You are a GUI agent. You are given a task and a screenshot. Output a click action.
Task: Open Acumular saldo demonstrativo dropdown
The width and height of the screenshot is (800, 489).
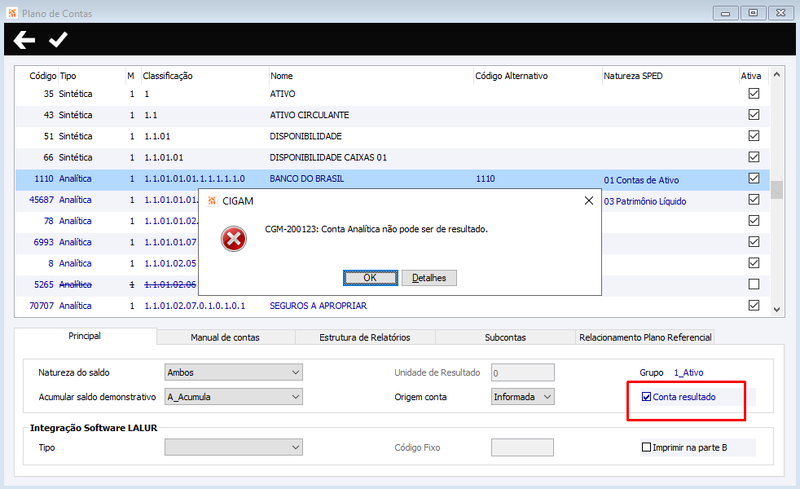[234, 397]
